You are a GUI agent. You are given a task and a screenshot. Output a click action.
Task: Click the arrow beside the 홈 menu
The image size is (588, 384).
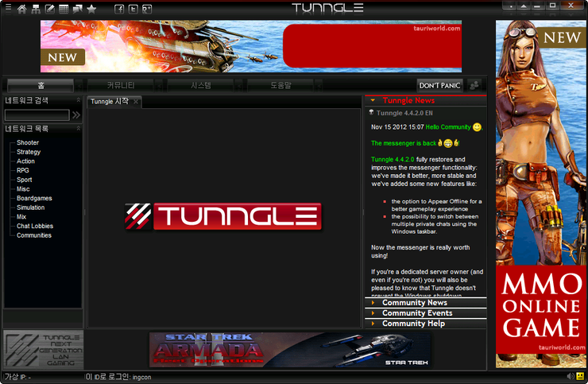pos(79,86)
